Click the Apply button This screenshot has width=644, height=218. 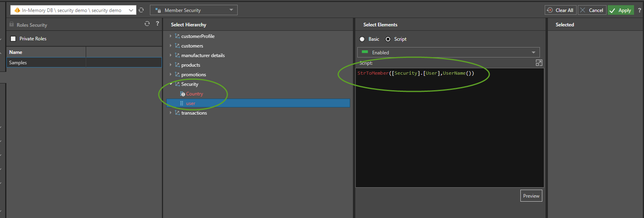pyautogui.click(x=620, y=10)
